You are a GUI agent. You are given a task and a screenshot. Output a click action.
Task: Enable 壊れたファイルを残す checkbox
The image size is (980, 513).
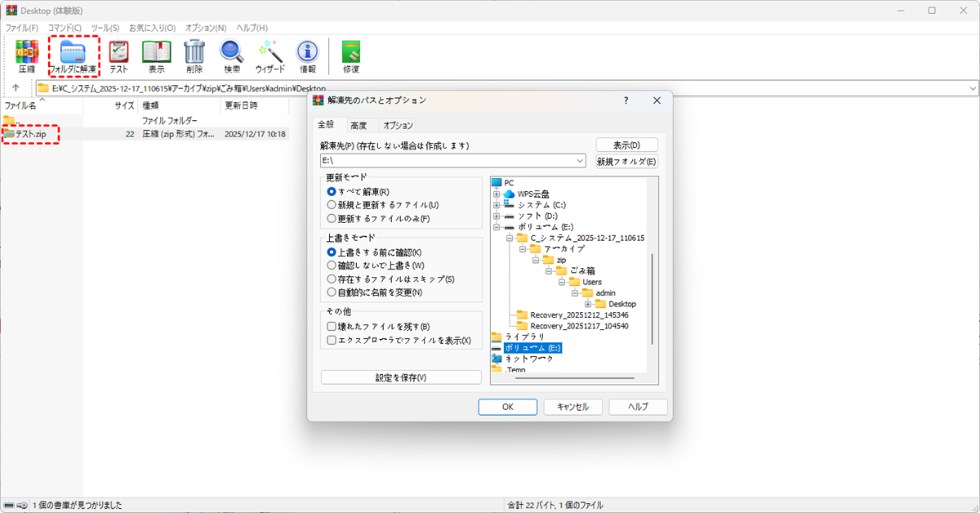(332, 327)
